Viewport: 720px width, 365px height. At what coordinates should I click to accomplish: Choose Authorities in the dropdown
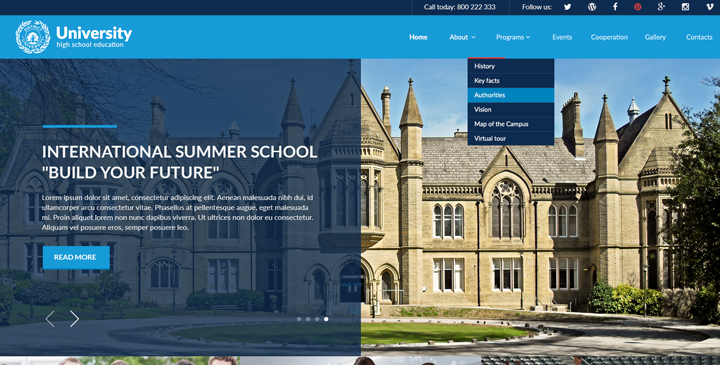point(511,95)
